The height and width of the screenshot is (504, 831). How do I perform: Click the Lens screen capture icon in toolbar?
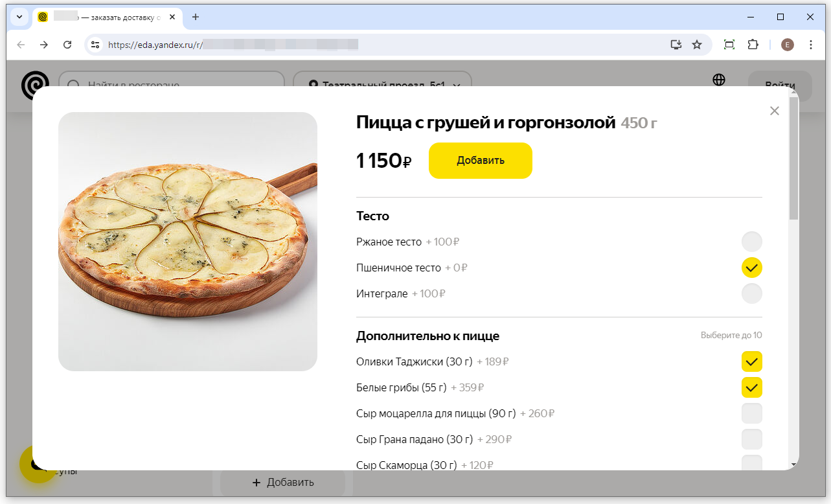click(x=729, y=45)
